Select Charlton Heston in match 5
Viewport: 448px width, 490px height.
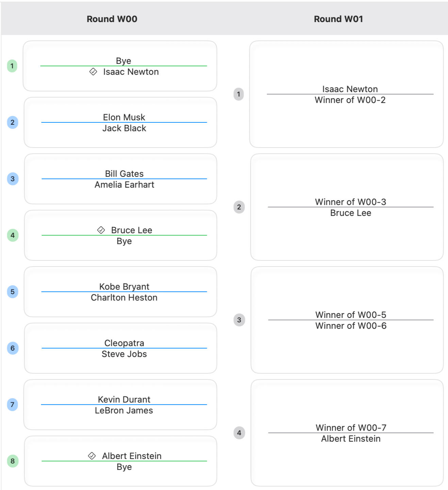click(x=124, y=298)
